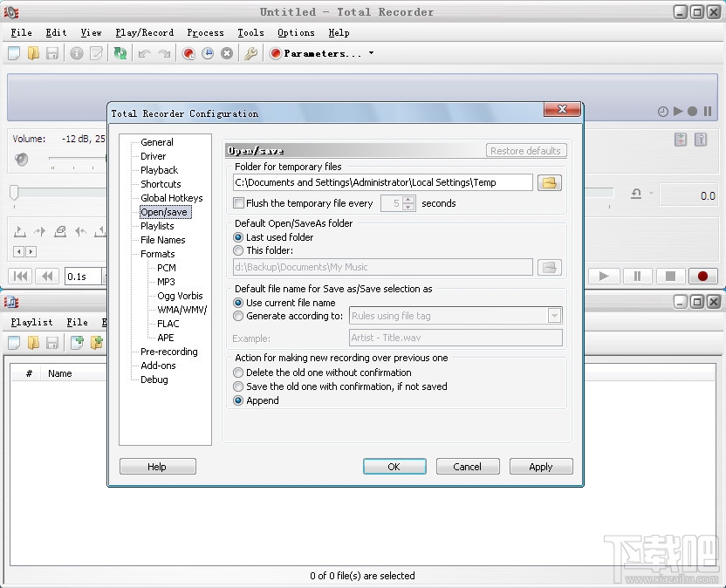Click the New file toolbar icon
726x588 pixels.
pos(14,54)
